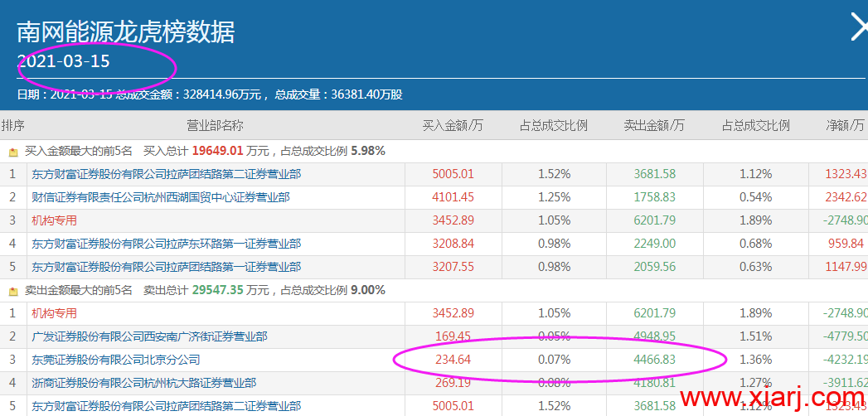Click the 营业部名称 column header
Screen dimensions: 868x416
point(215,126)
